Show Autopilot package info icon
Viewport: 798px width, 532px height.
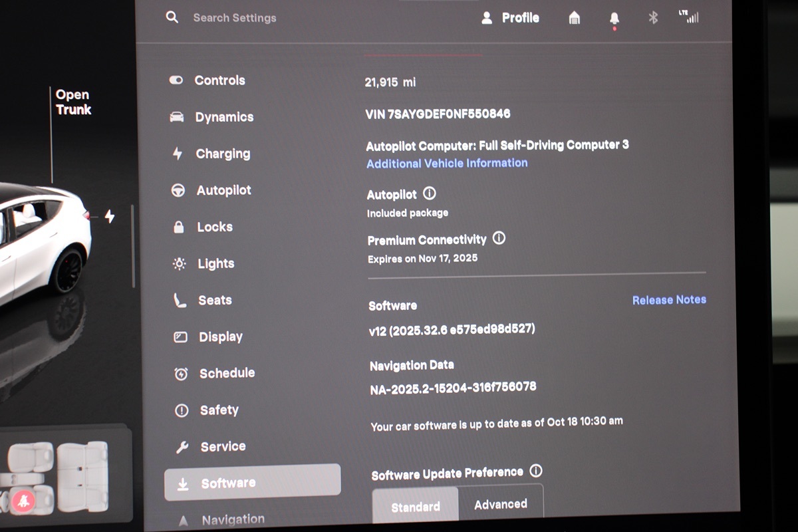tap(430, 194)
